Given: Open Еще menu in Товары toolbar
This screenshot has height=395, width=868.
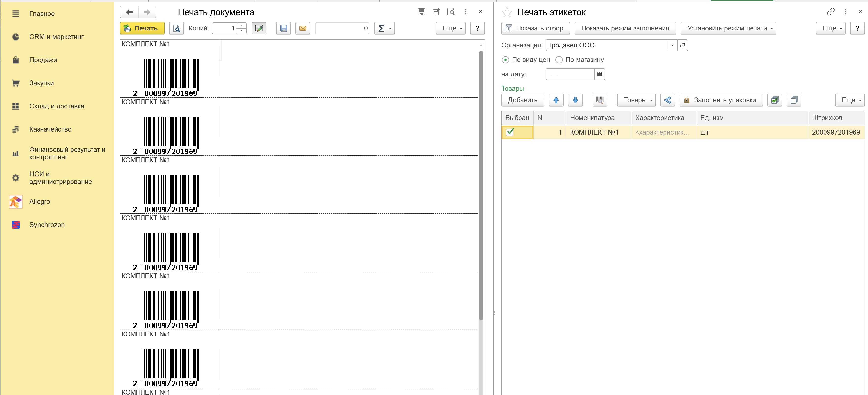Looking at the screenshot, I should pos(850,100).
